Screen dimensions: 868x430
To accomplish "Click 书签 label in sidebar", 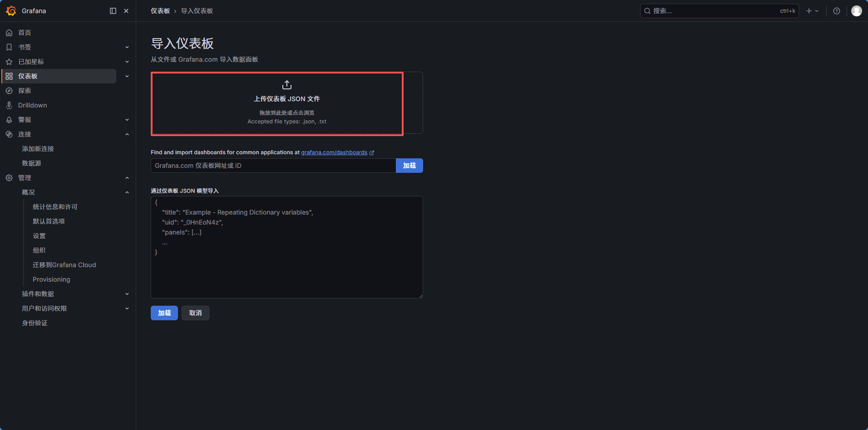I will click(x=25, y=47).
